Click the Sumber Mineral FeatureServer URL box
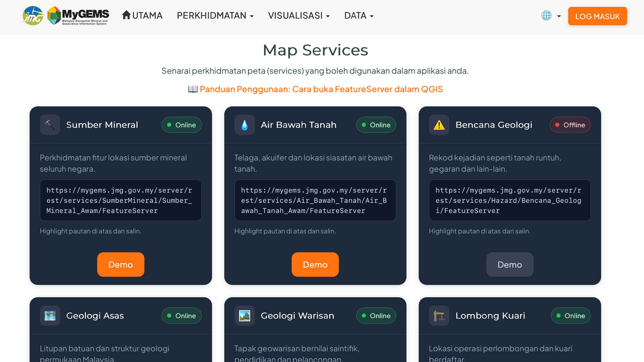This screenshot has height=362, width=644. [121, 200]
